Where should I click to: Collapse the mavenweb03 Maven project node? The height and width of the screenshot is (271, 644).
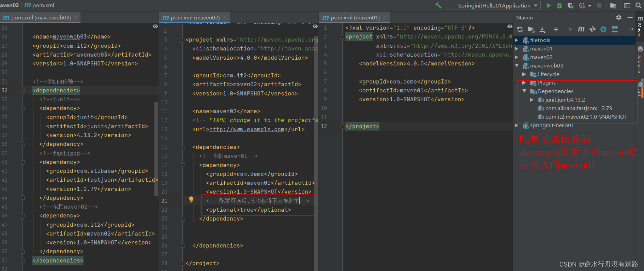pyautogui.click(x=517, y=65)
